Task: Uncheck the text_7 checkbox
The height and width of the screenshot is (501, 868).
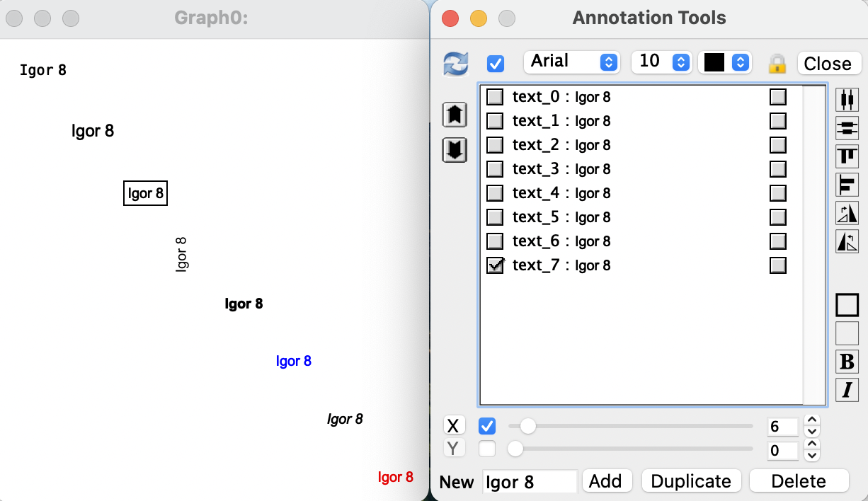Action: (x=495, y=265)
